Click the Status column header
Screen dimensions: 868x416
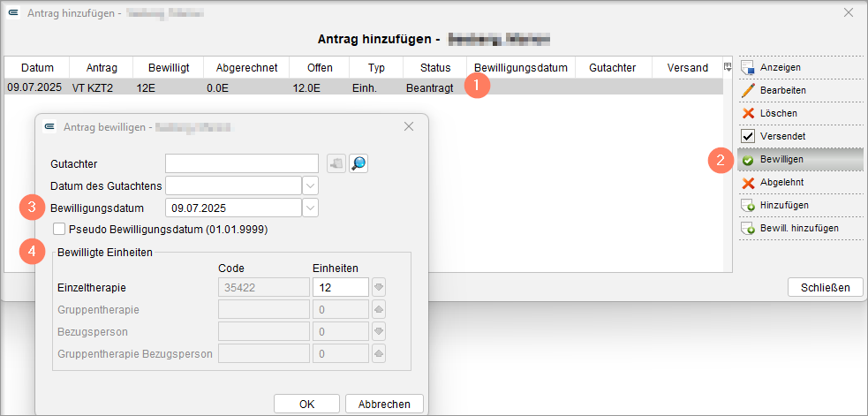pos(435,68)
